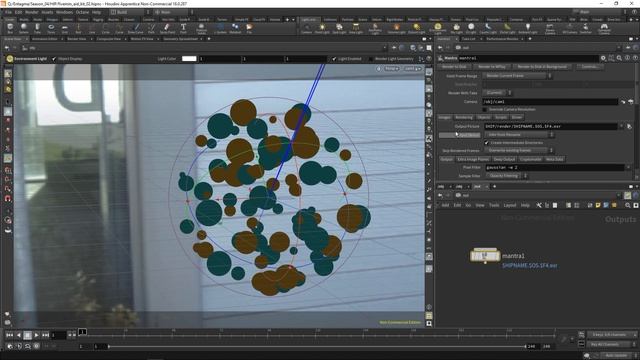Click Render to MPlay button
The width and height of the screenshot is (640, 360).
pos(492,67)
